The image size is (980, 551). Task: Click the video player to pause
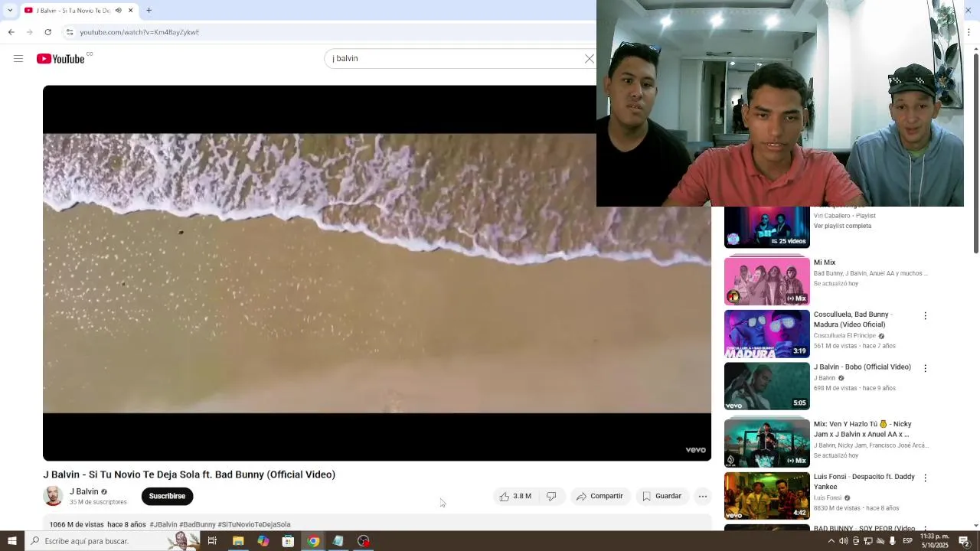[x=377, y=273]
